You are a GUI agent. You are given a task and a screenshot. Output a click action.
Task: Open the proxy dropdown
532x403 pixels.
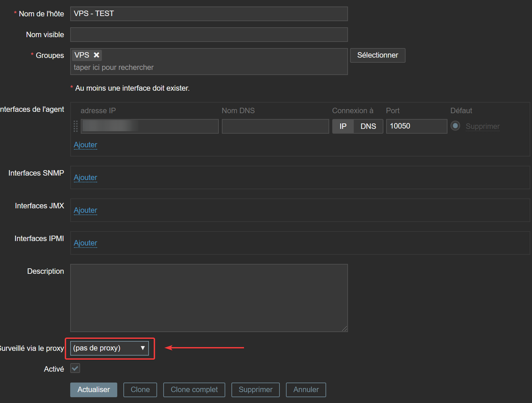[x=109, y=348]
